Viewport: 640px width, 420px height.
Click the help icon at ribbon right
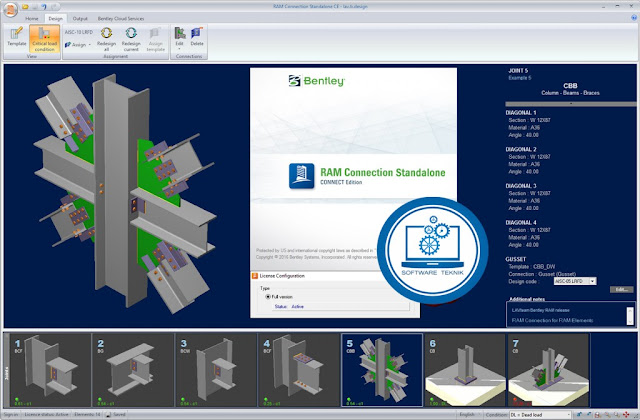634,18
